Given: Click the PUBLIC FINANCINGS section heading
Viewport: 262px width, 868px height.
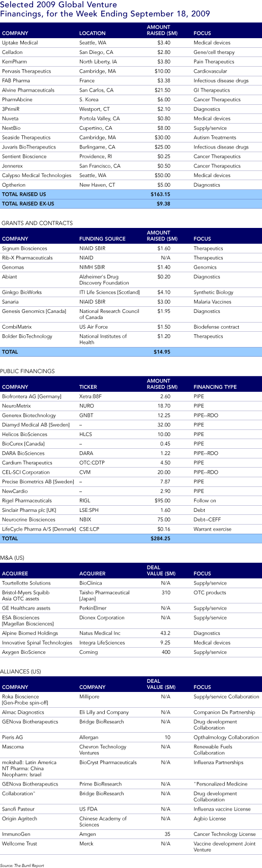Looking at the screenshot, I should (27, 371).
